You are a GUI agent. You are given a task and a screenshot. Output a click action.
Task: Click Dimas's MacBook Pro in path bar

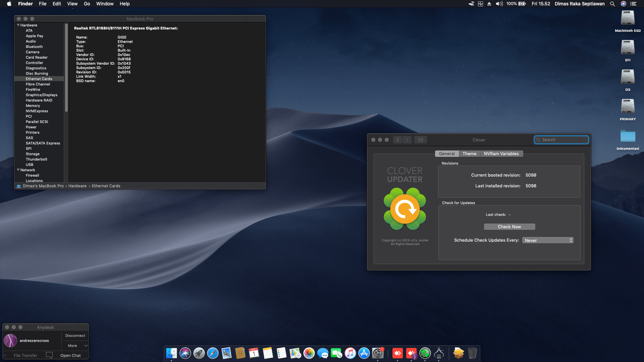coord(43,186)
